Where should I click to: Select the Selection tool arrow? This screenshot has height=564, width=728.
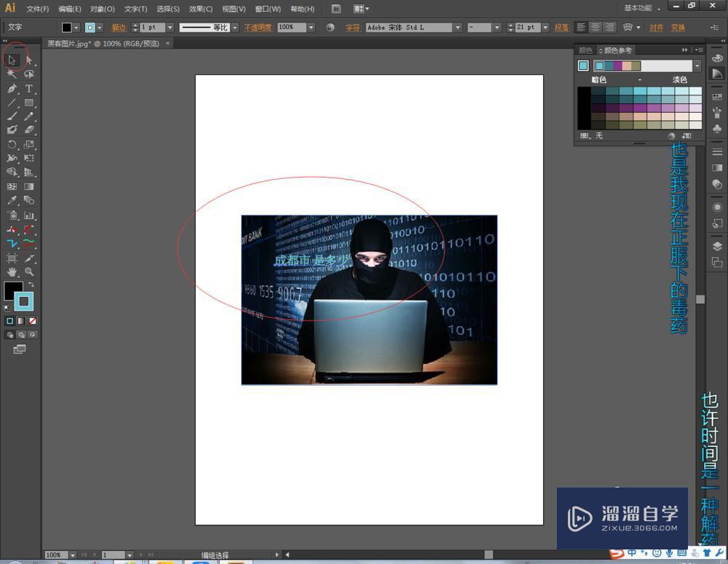coord(12,60)
